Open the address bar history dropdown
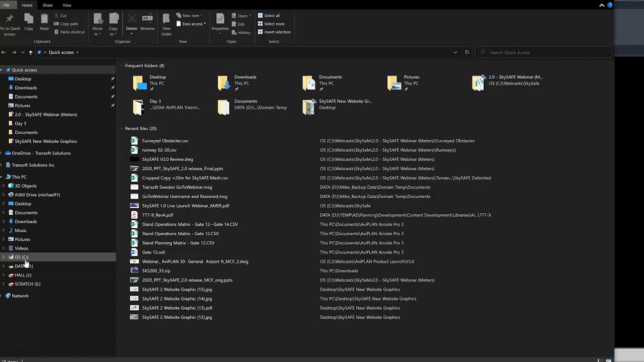Image resolution: width=644 pixels, height=362 pixels. tap(455, 52)
